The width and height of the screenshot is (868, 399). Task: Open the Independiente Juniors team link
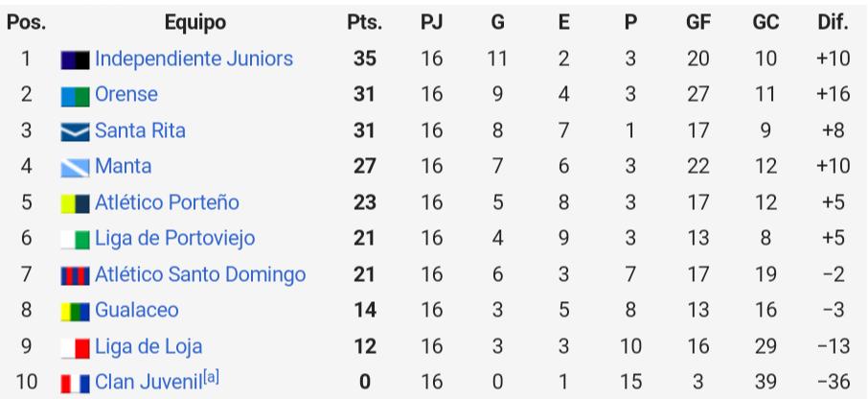point(194,59)
